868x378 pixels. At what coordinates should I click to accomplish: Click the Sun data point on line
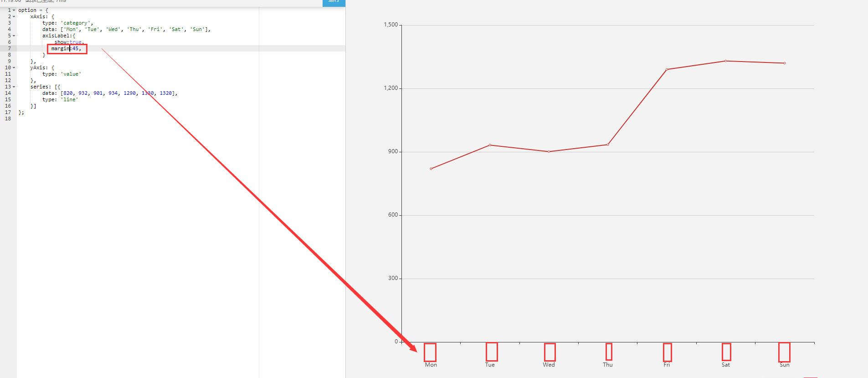pos(785,63)
